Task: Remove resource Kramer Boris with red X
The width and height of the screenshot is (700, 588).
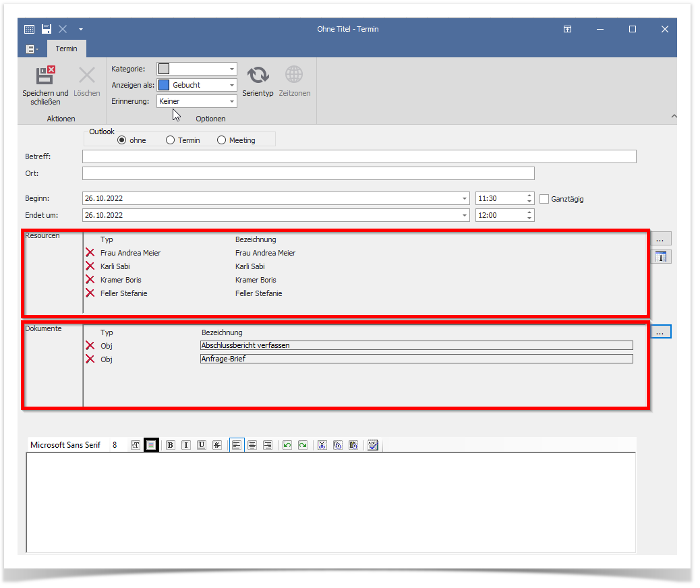Action: [90, 279]
